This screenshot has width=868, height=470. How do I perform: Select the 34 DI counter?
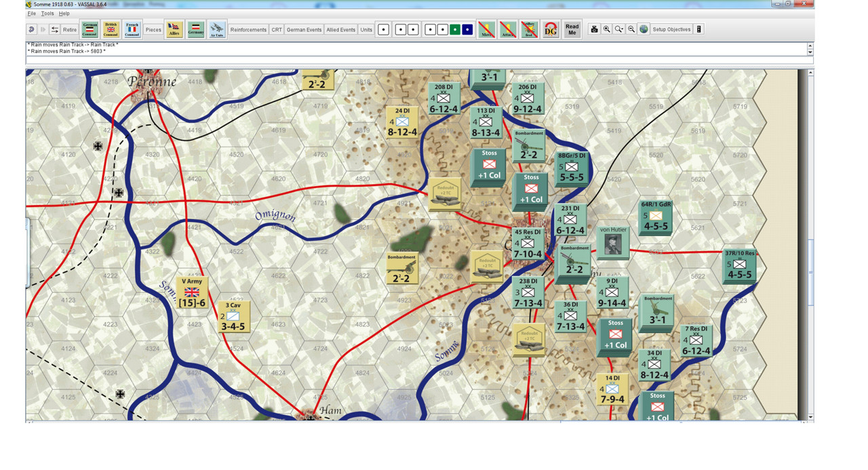(x=654, y=364)
